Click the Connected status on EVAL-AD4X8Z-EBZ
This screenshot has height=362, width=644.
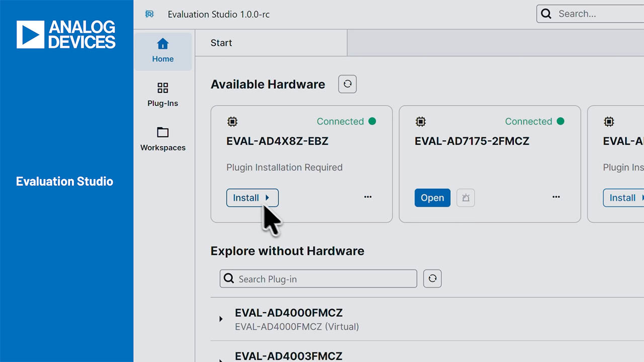click(346, 121)
